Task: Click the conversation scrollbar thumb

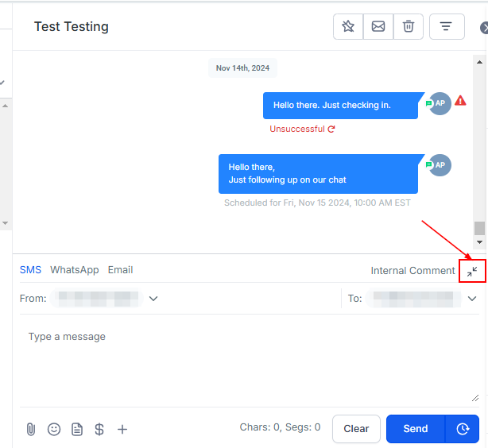Action: (x=479, y=228)
